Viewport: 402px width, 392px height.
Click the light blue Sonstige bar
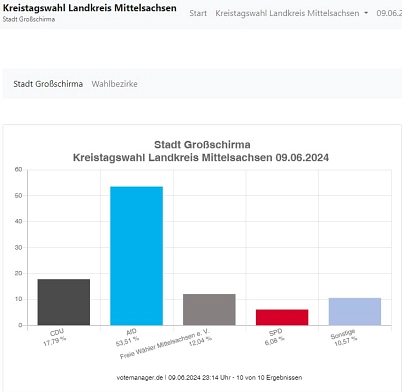pos(355,311)
